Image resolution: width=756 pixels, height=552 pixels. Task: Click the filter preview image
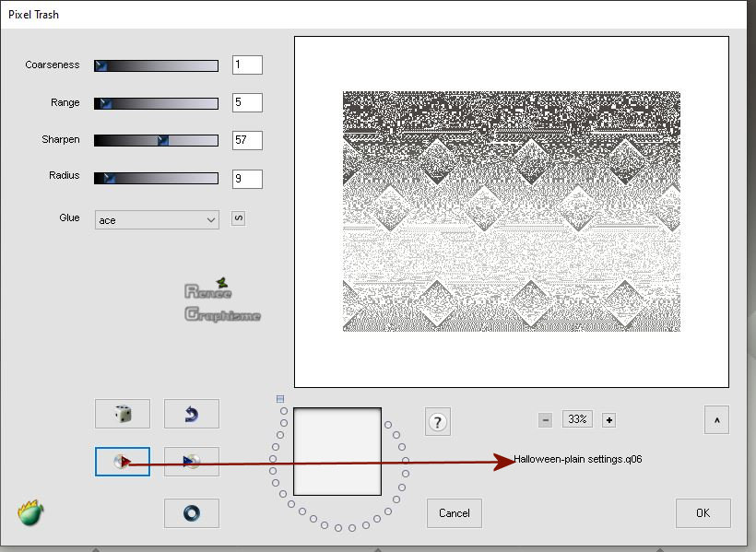(x=512, y=211)
